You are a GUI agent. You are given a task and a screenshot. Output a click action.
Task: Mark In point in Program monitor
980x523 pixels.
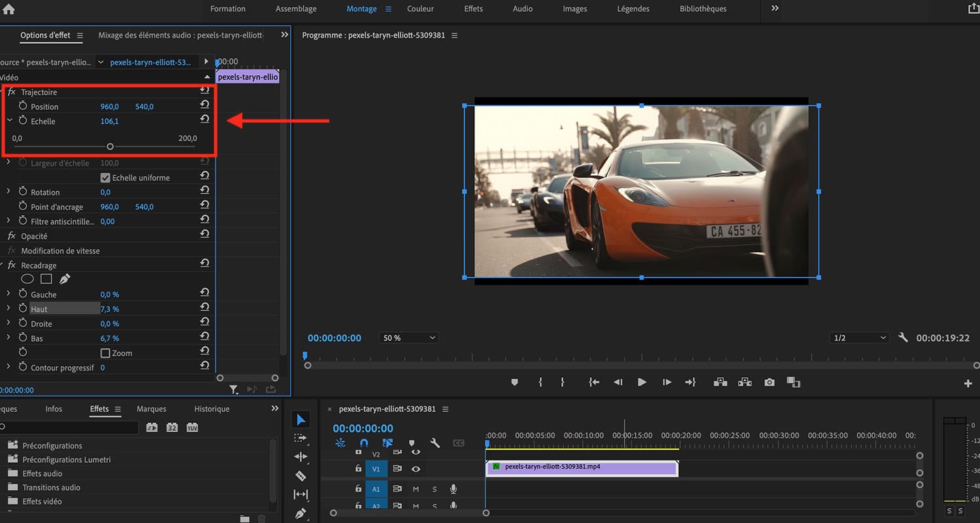(540, 382)
